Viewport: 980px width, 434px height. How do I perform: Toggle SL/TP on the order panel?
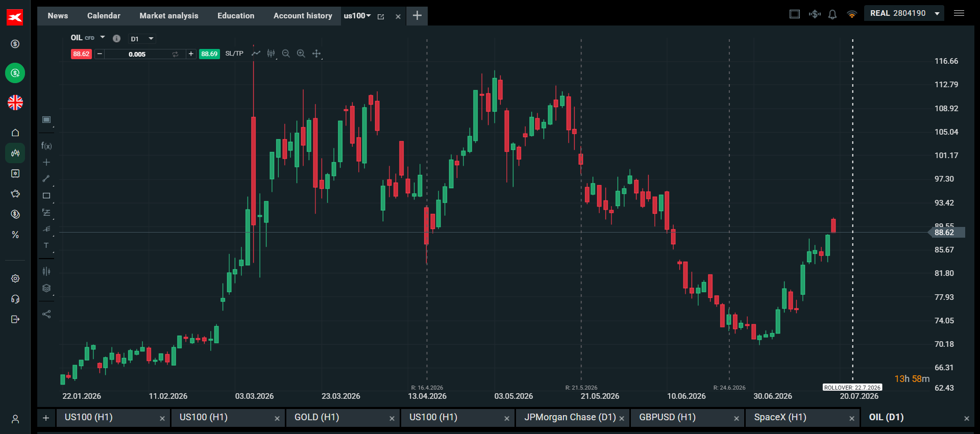tap(234, 54)
